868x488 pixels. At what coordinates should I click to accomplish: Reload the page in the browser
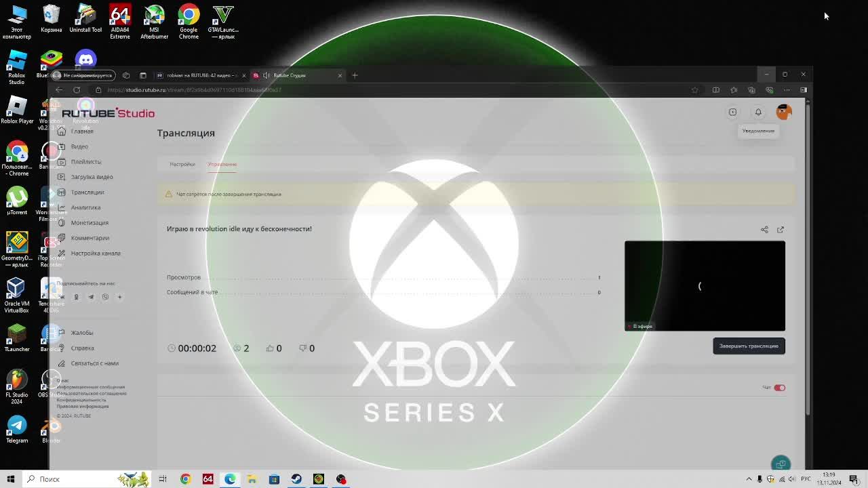77,90
